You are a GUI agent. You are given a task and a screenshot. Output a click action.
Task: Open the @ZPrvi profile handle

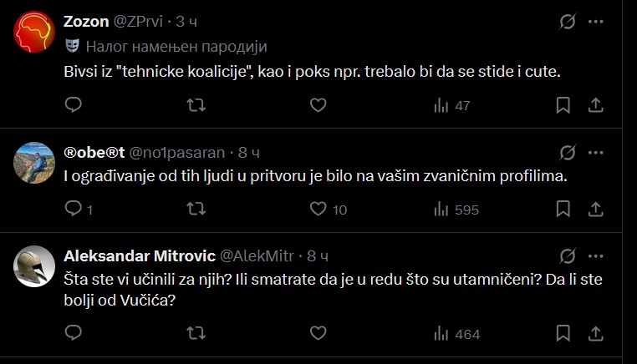(138, 22)
